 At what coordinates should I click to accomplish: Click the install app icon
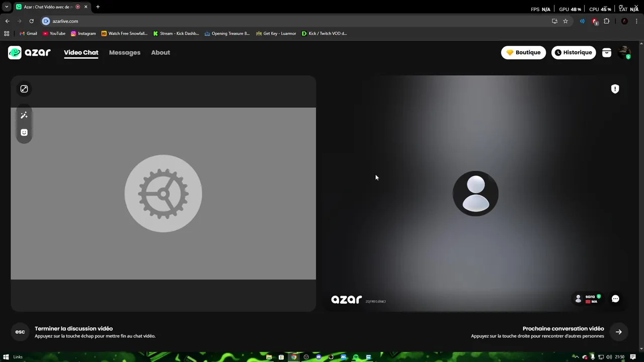coord(554,21)
